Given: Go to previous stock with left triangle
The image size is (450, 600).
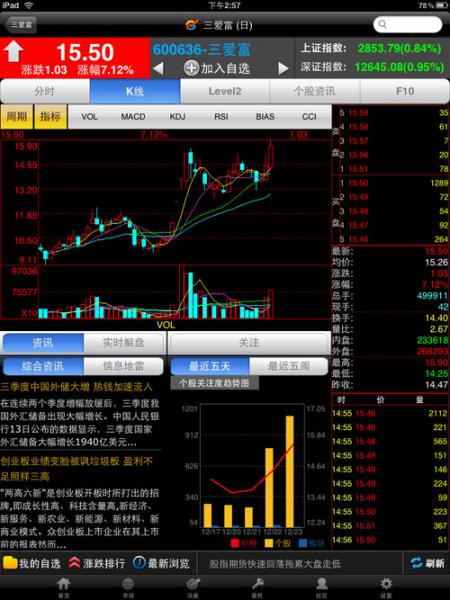Looking at the screenshot, I should click(158, 68).
